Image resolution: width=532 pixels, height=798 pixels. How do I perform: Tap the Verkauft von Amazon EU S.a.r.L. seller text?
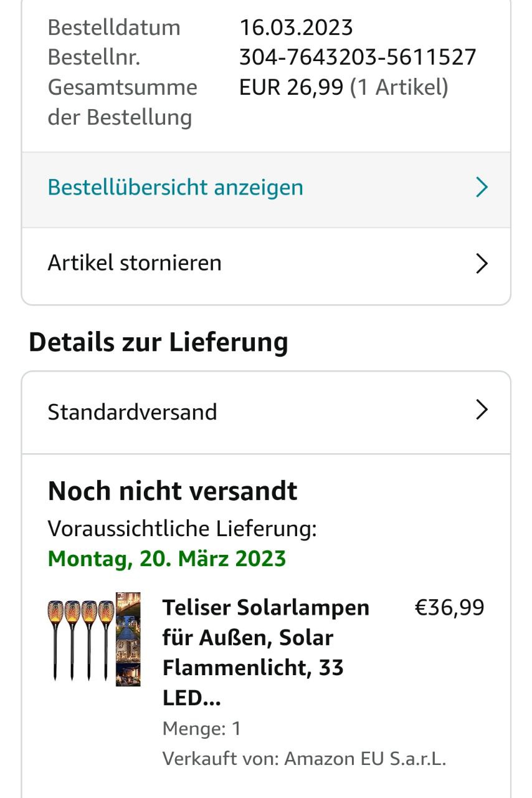coord(304,759)
